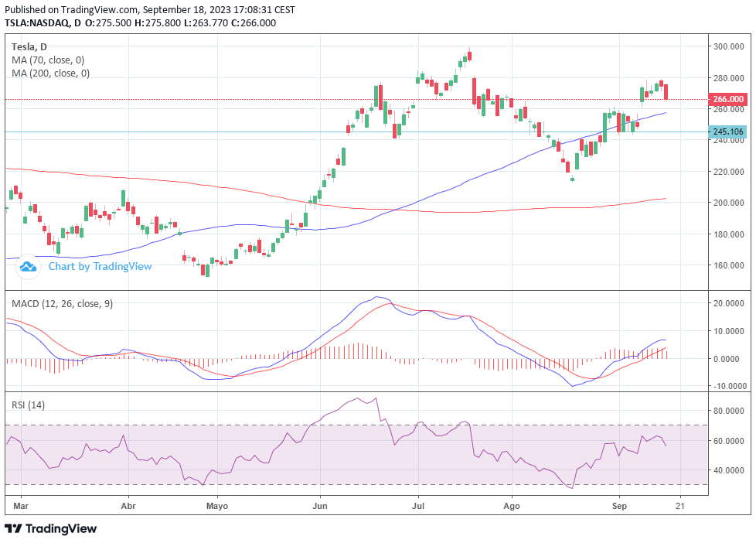Click the RSI 60.0000 axis label
Viewport: 756px width, 543px height.
coord(728,441)
